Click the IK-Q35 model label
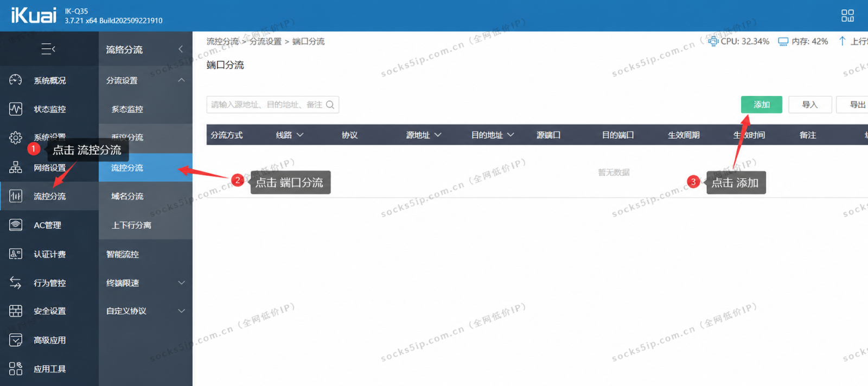Screen dimensions: 868x386 pyautogui.click(x=76, y=11)
